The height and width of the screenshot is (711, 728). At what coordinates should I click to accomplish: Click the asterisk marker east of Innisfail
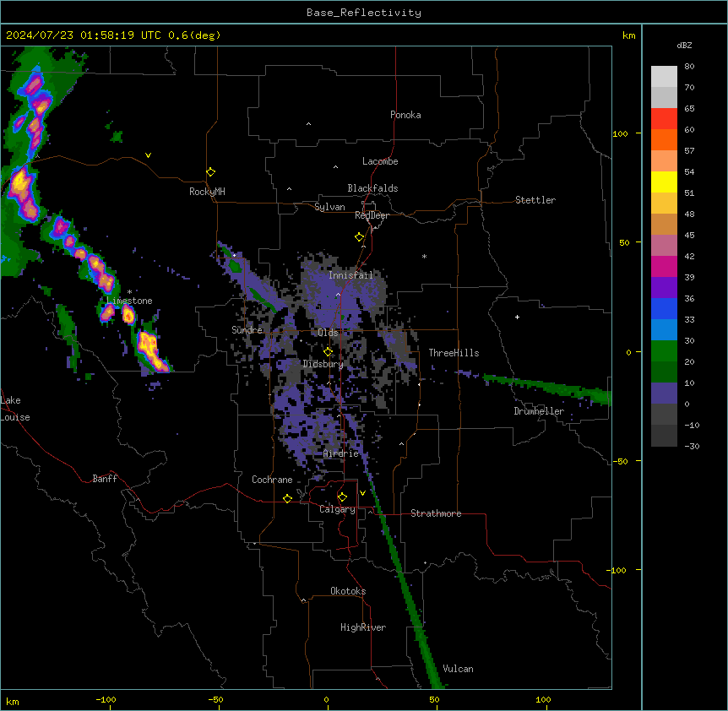tap(424, 256)
